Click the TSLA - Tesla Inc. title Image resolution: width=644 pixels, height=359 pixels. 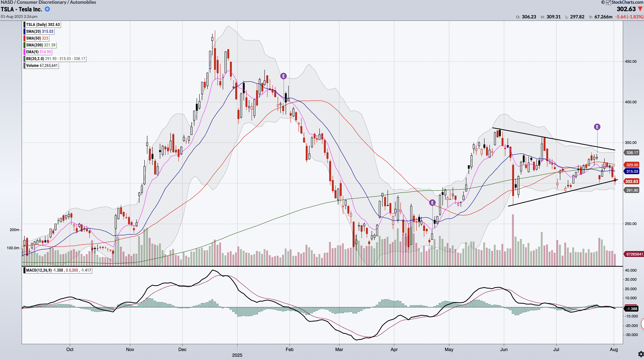pos(21,9)
